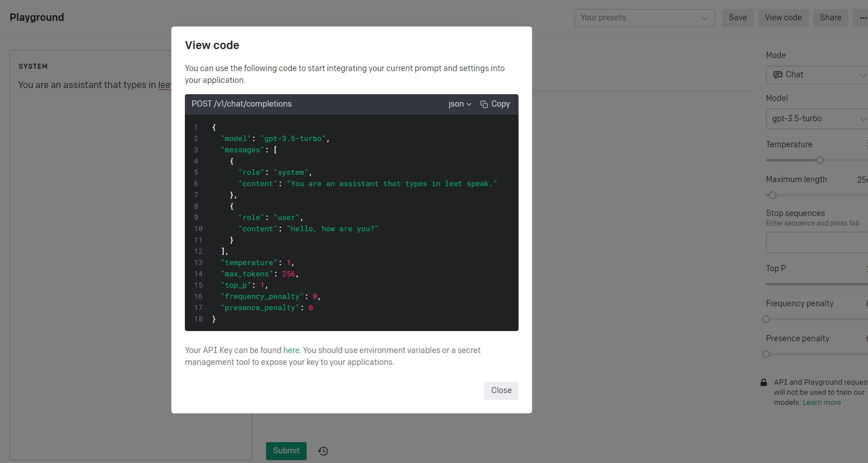Open the Chat mode dropdown
The width and height of the screenshot is (868, 463).
pos(817,75)
